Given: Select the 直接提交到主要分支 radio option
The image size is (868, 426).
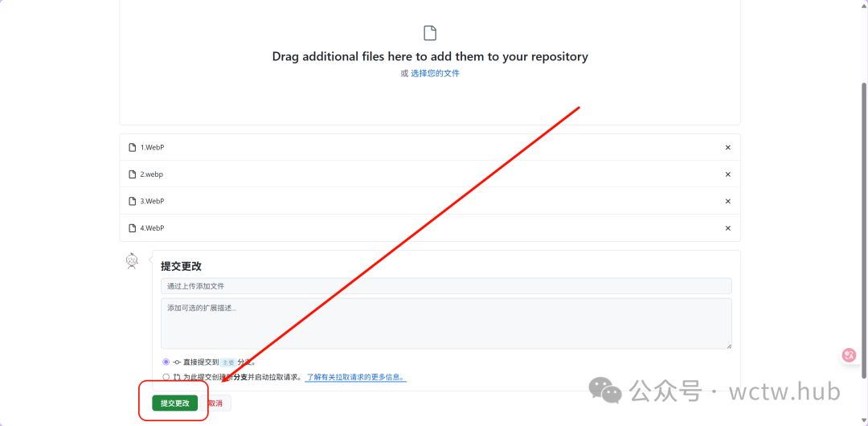Looking at the screenshot, I should coord(166,363).
